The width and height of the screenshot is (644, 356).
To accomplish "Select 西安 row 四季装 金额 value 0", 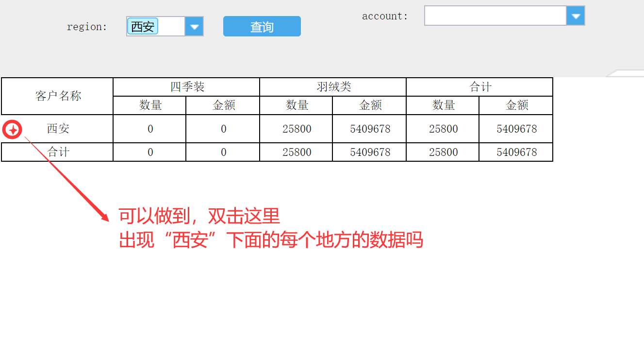I will coord(223,129).
